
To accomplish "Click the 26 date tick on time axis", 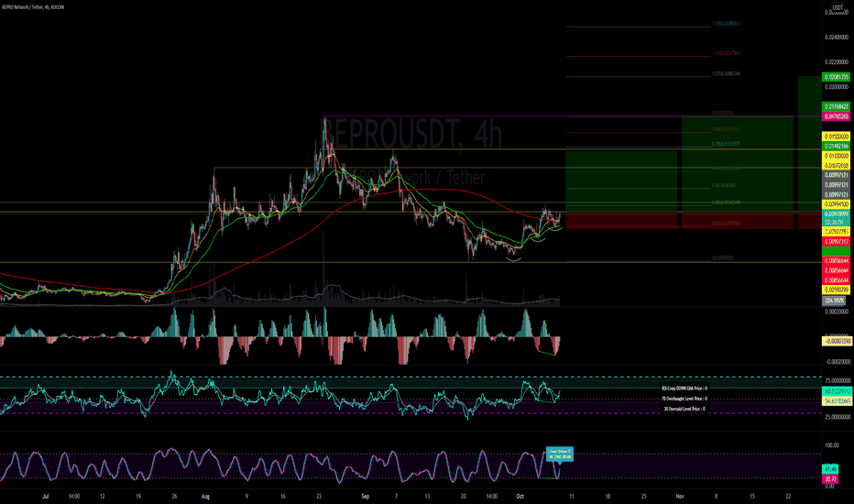I will [174, 497].
